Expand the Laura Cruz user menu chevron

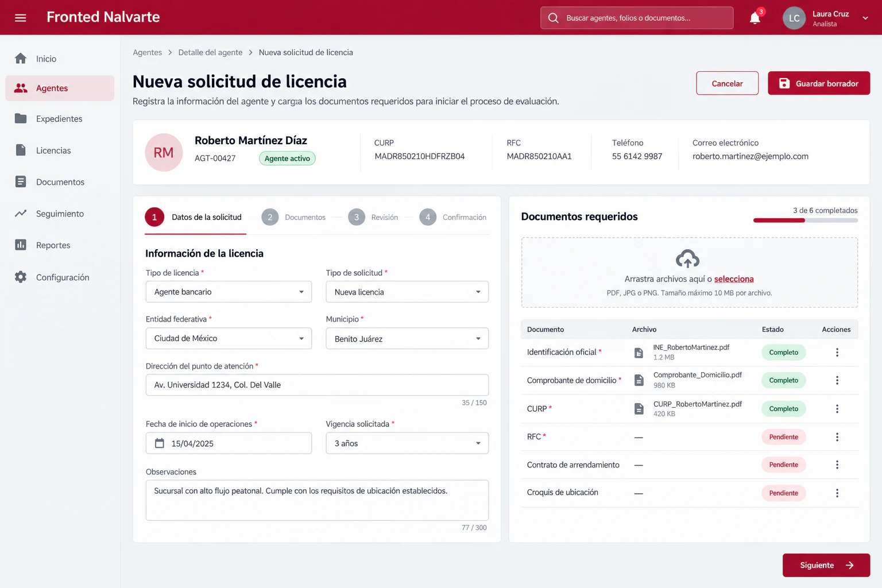[x=865, y=18]
